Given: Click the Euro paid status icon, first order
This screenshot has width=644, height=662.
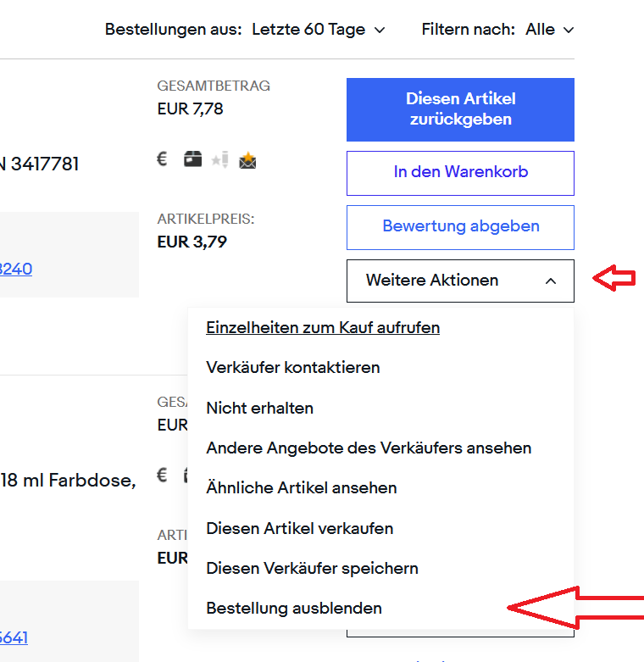Looking at the screenshot, I should (x=163, y=159).
